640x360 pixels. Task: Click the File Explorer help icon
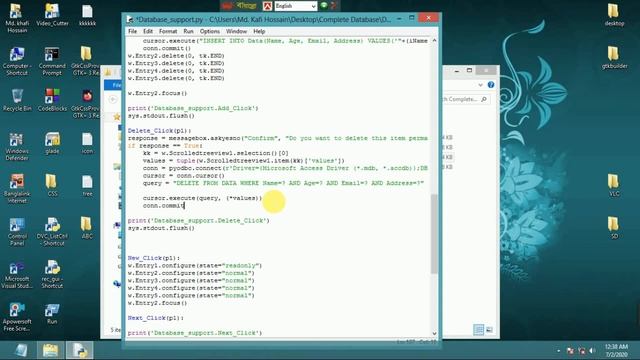point(491,84)
